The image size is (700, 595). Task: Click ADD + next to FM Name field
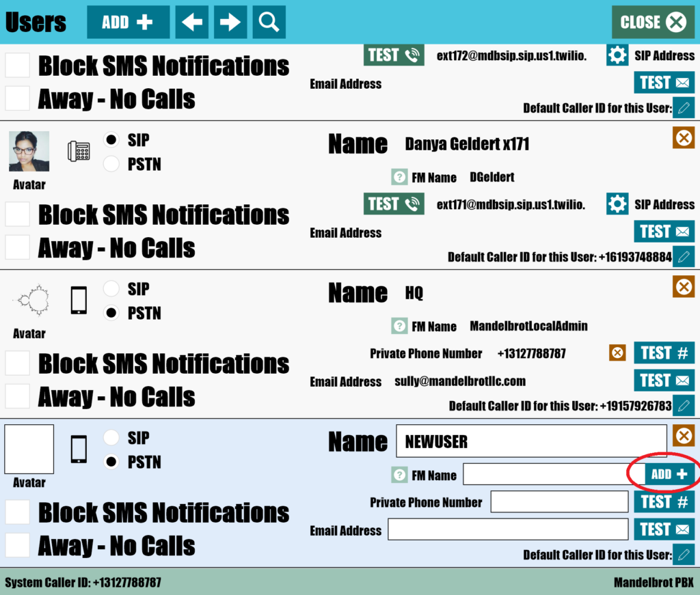[669, 474]
